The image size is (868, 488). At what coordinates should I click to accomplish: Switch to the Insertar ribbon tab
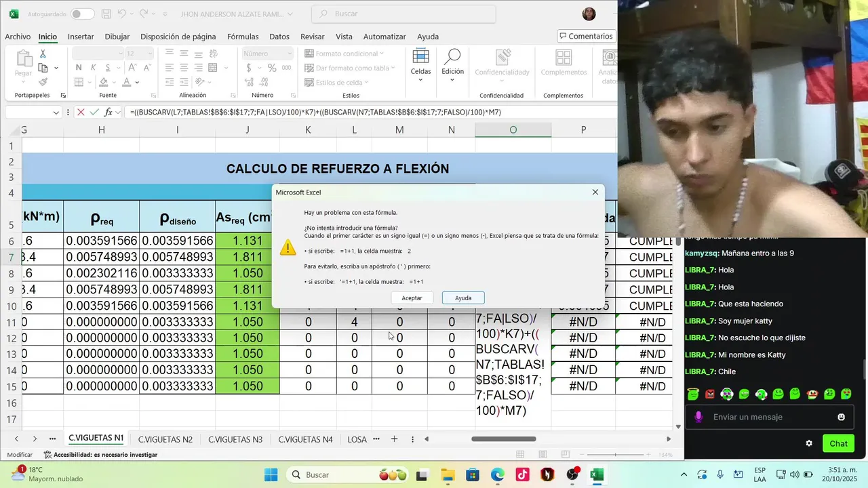point(81,37)
